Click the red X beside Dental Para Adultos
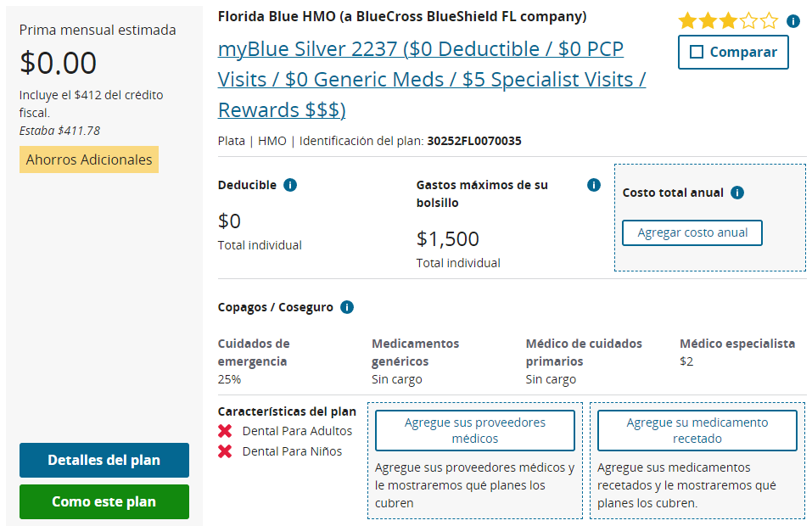The width and height of the screenshot is (812, 526). pyautogui.click(x=225, y=431)
